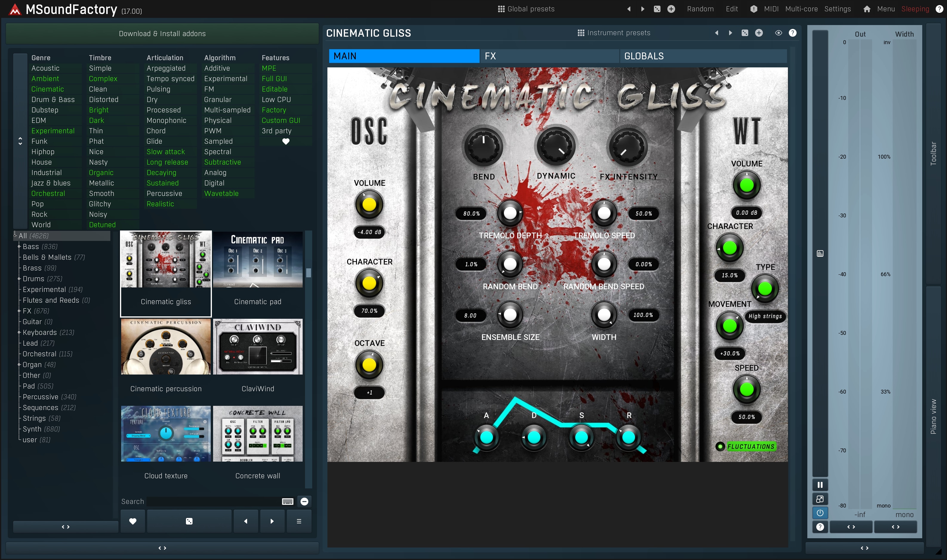Expand the Bass category in the tree
The image size is (947, 560).
tap(19, 246)
